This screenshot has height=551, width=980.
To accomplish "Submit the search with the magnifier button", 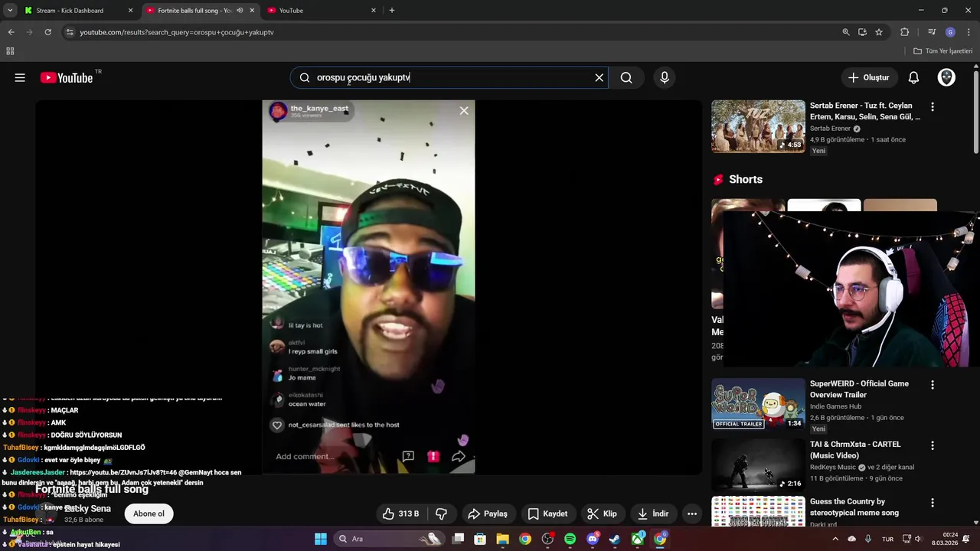I will 626,77.
